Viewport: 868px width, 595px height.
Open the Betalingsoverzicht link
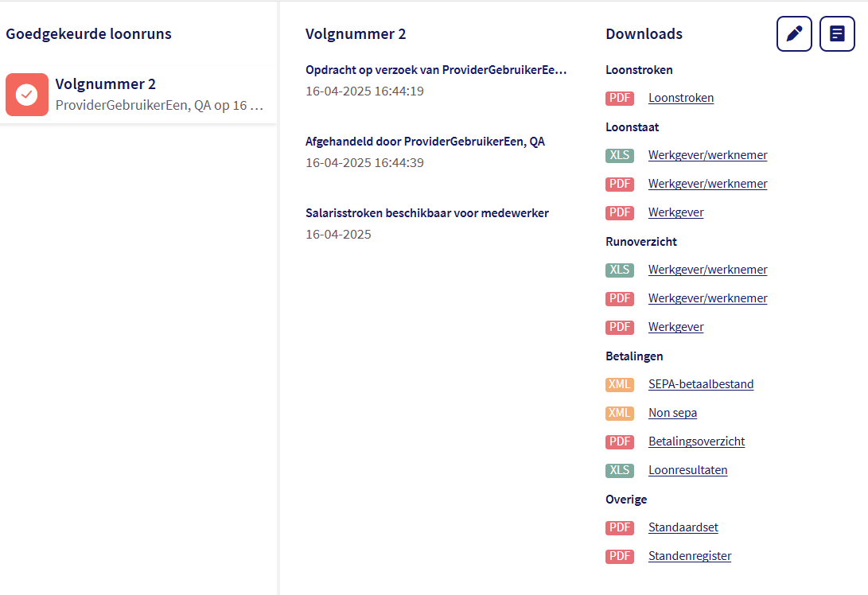click(x=696, y=441)
